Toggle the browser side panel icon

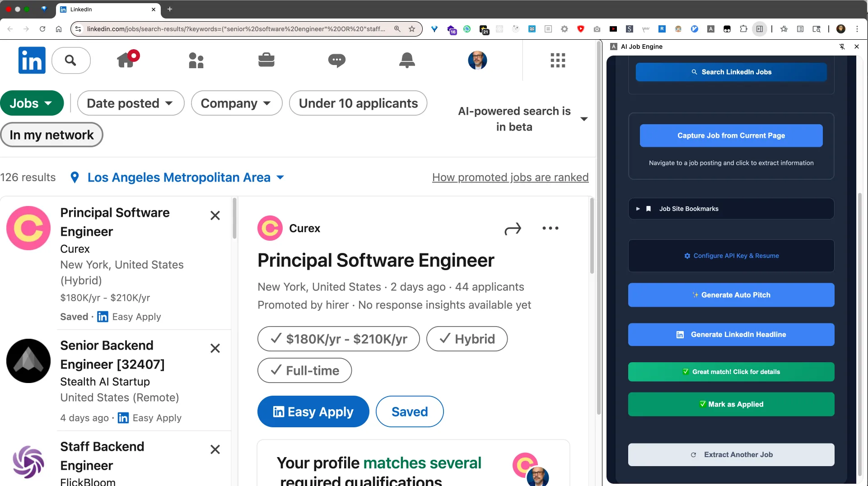(x=760, y=29)
